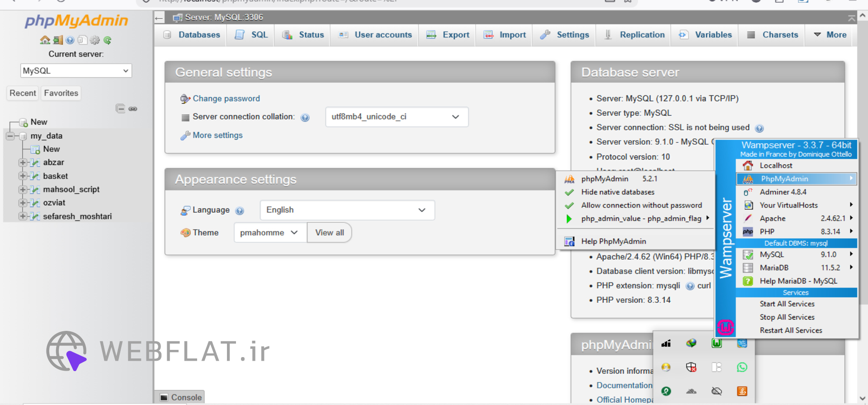Screen dimensions: 868x405
Task: Click the network signal bars tray icon
Action: pos(666,344)
